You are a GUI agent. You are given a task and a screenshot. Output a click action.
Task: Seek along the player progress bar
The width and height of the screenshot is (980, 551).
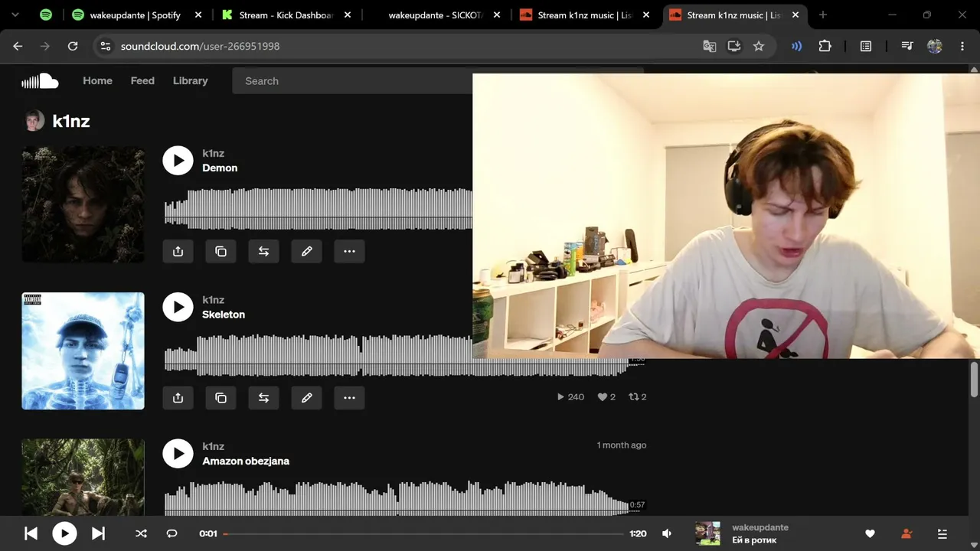tap(423, 533)
